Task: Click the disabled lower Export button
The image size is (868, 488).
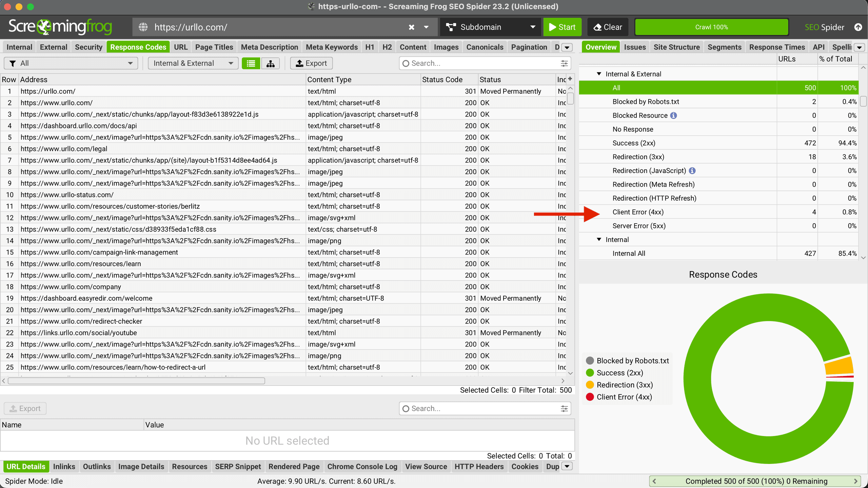Action: [25, 409]
